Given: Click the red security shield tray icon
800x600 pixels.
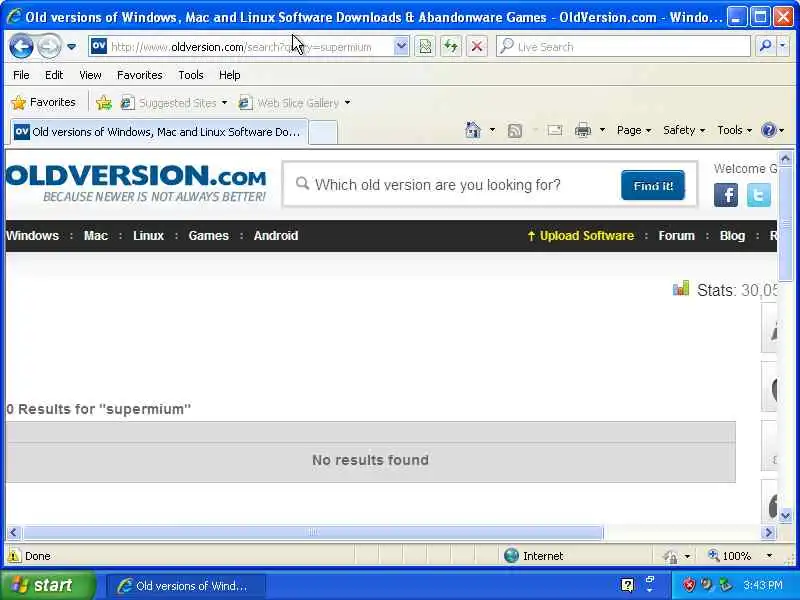Looking at the screenshot, I should [x=689, y=585].
